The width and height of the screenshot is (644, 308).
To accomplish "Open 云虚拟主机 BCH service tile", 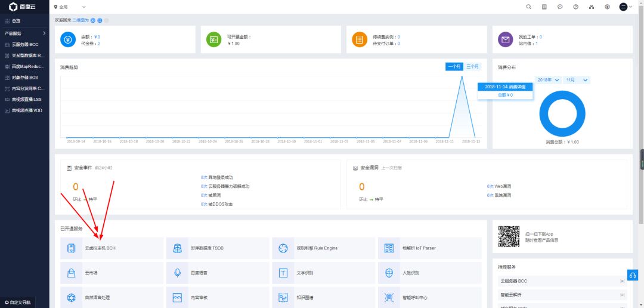I will 112,248.
